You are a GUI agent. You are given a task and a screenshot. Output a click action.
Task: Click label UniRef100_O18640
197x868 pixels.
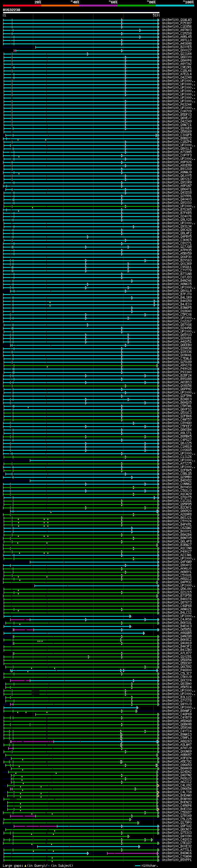coord(177,311)
